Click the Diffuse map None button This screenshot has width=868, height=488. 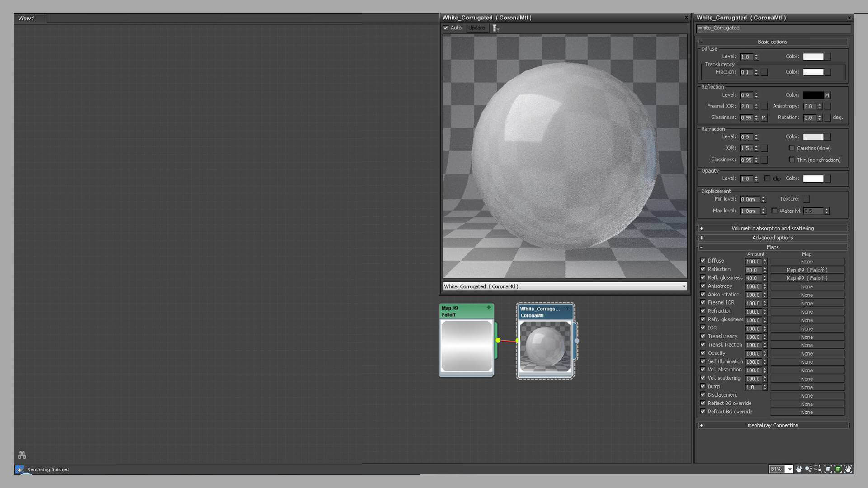click(x=807, y=262)
